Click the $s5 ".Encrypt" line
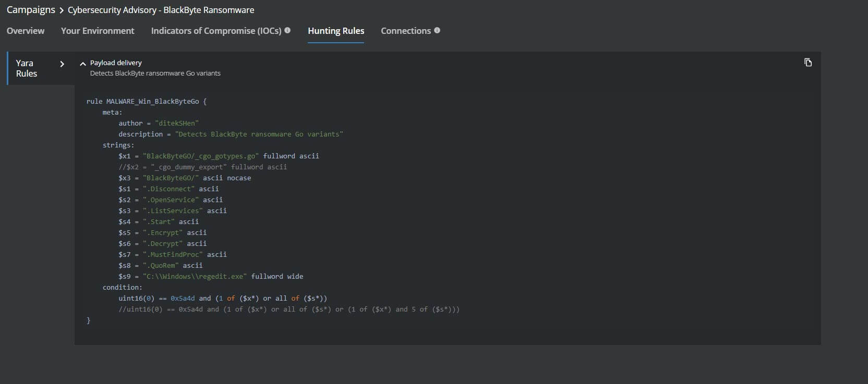 (162, 233)
